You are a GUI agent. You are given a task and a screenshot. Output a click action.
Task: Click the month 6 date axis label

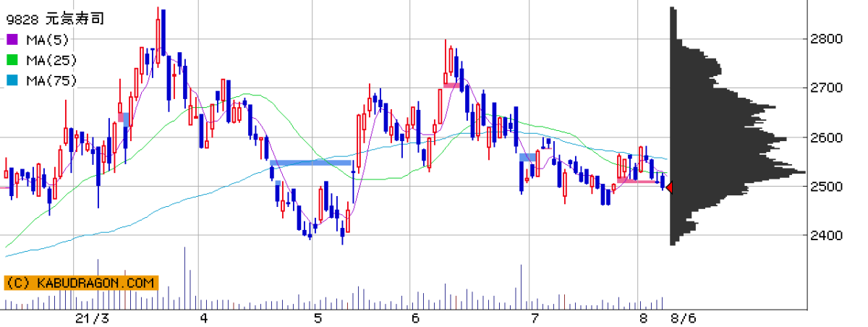pos(416,318)
